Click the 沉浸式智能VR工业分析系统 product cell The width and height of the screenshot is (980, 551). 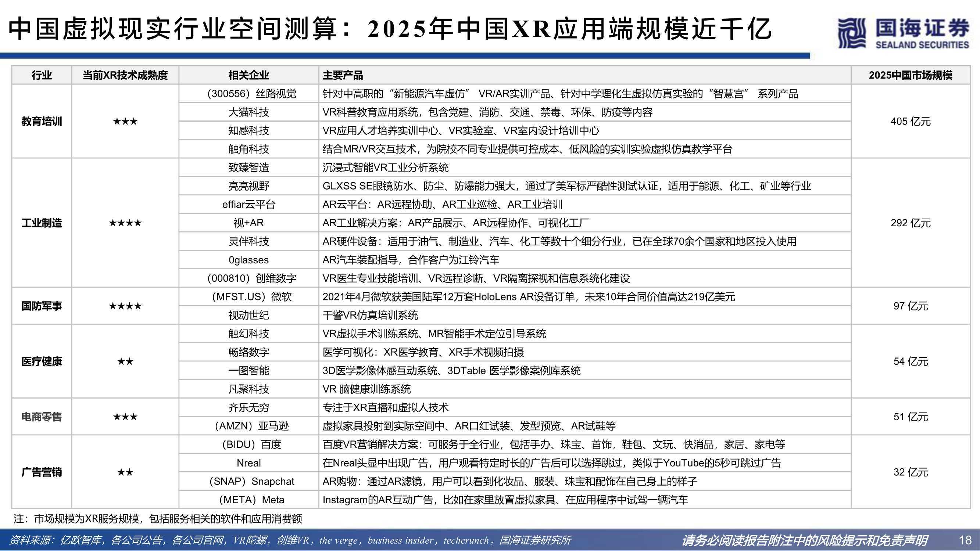point(585,167)
